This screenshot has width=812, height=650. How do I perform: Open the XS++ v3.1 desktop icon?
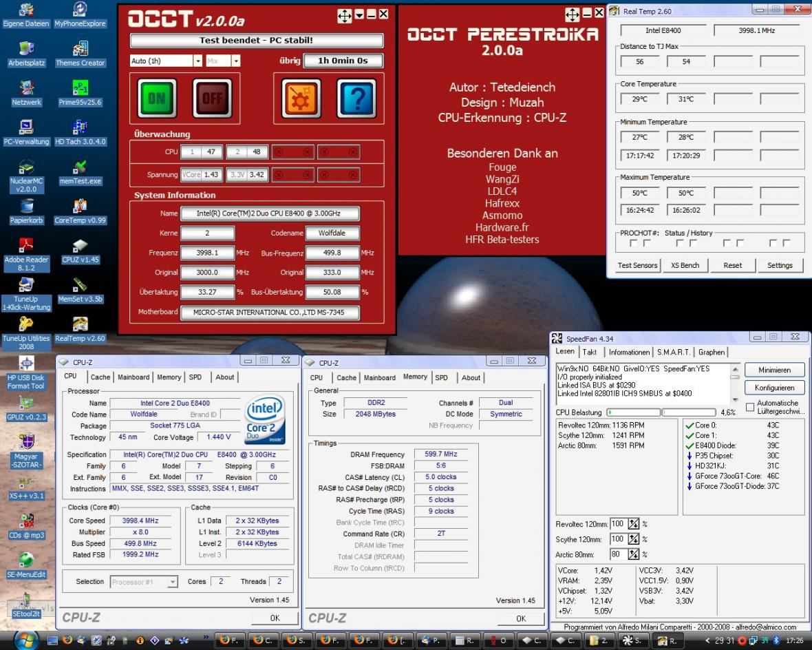tap(26, 487)
